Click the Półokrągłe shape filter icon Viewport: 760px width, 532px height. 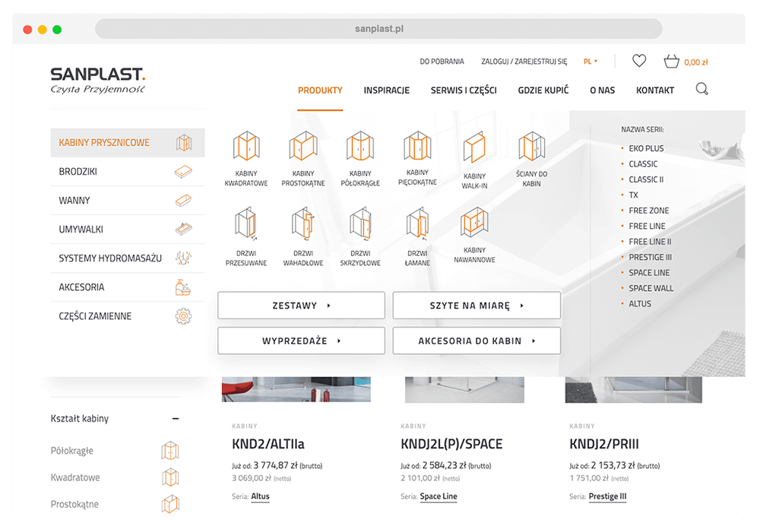[x=170, y=450]
